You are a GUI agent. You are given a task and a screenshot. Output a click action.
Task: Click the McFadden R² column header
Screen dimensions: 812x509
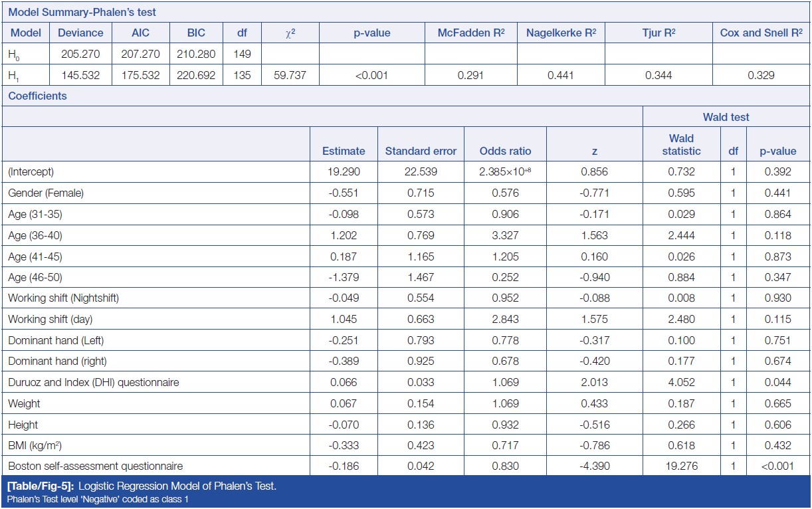pos(470,33)
